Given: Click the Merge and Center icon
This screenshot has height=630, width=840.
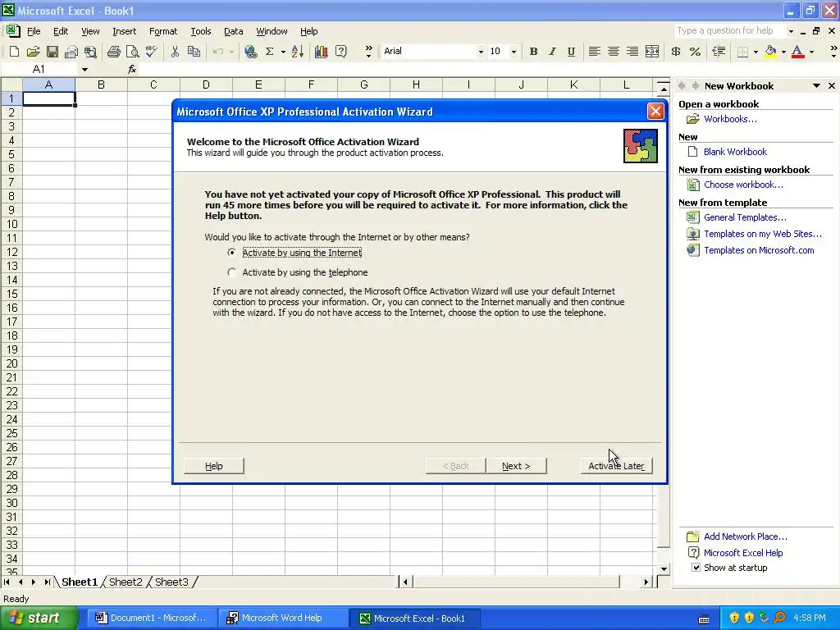Looking at the screenshot, I should point(652,52).
